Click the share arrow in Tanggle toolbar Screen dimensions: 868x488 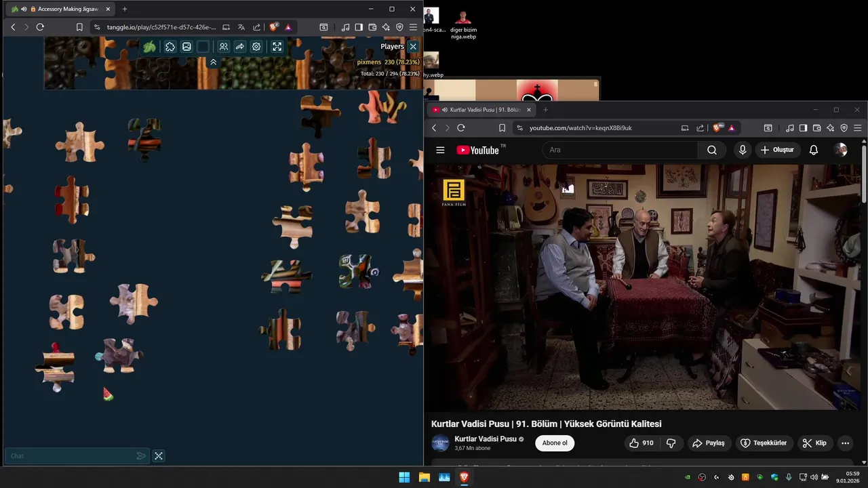(x=240, y=47)
